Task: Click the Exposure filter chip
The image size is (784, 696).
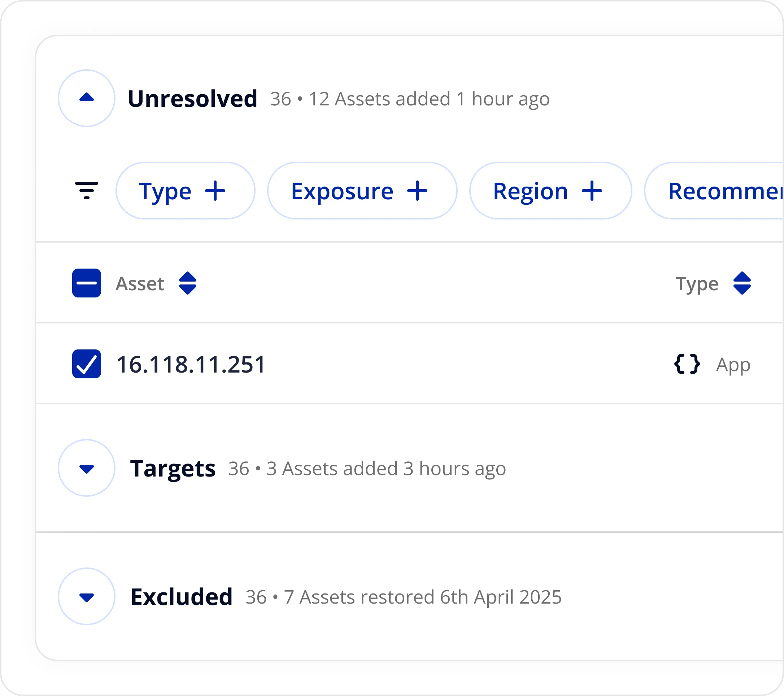Action: point(361,191)
